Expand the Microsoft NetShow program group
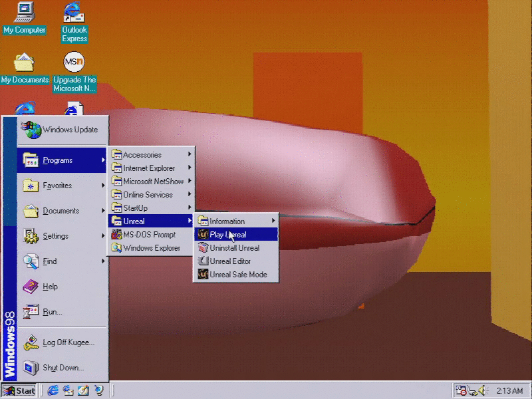 point(152,181)
